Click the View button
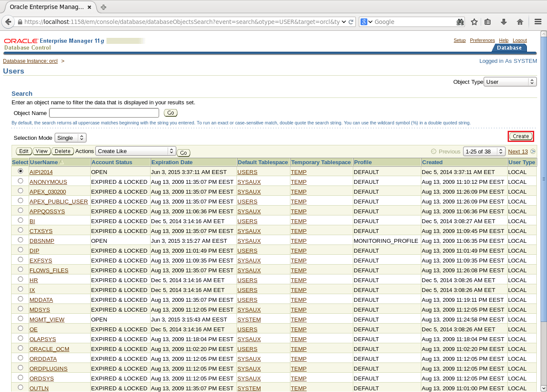 [41, 151]
